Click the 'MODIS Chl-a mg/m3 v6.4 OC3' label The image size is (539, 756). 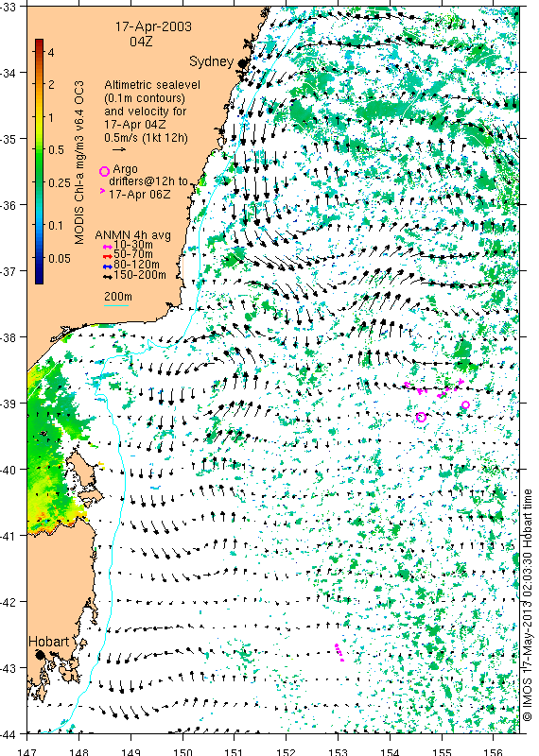(79, 162)
